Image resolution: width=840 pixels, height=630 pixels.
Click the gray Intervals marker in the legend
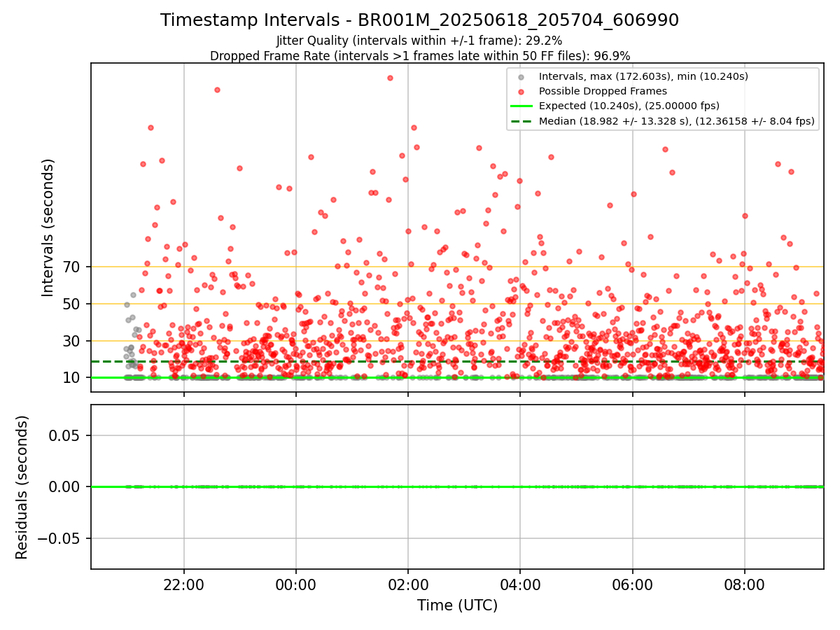(x=521, y=76)
